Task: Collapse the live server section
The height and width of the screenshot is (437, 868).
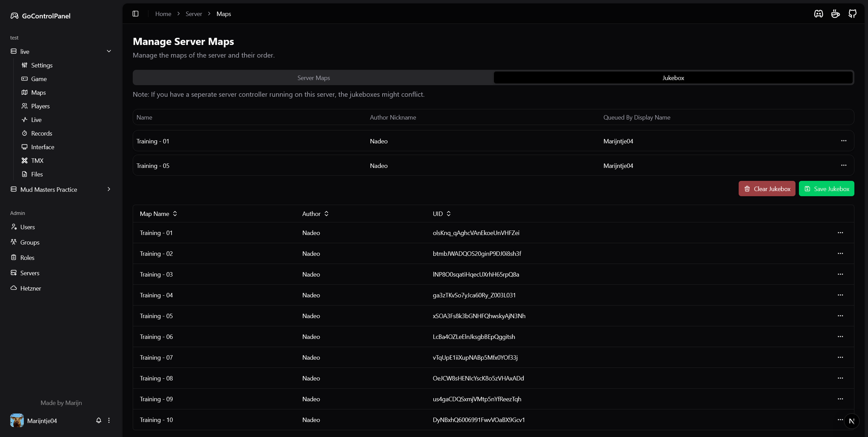Action: click(109, 51)
